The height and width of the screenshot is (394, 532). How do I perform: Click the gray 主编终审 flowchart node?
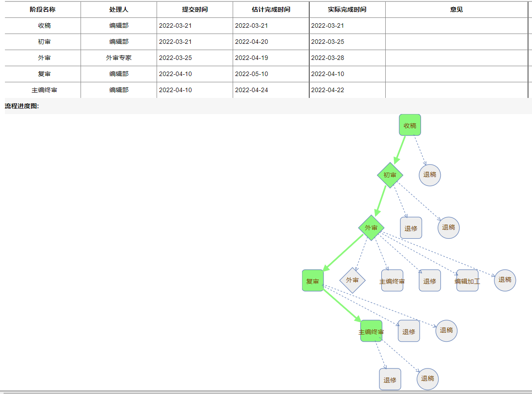(392, 281)
